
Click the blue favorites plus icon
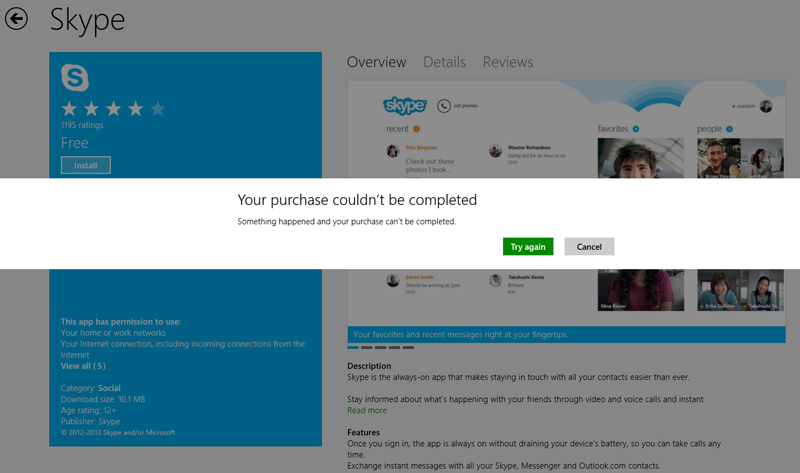click(636, 129)
